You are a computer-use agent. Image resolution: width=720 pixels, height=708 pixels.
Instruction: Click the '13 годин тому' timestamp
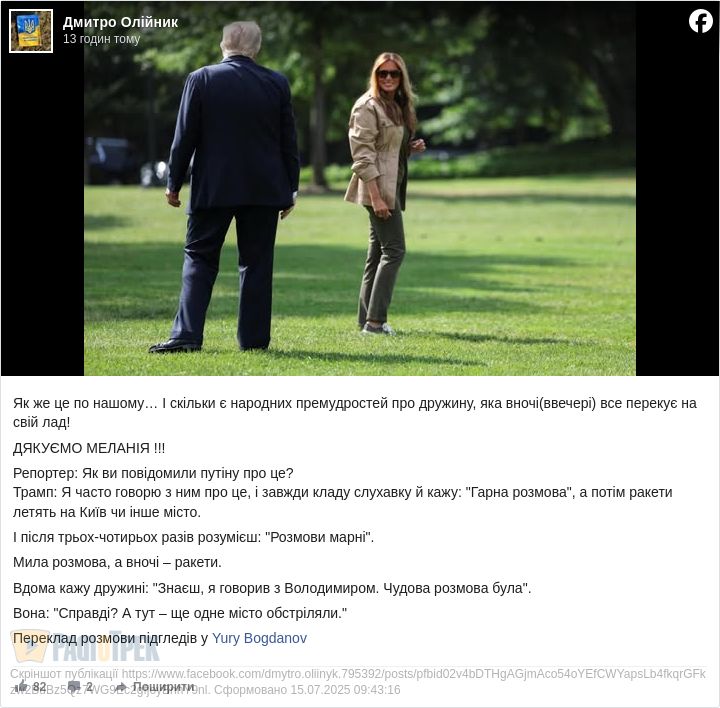tap(101, 39)
